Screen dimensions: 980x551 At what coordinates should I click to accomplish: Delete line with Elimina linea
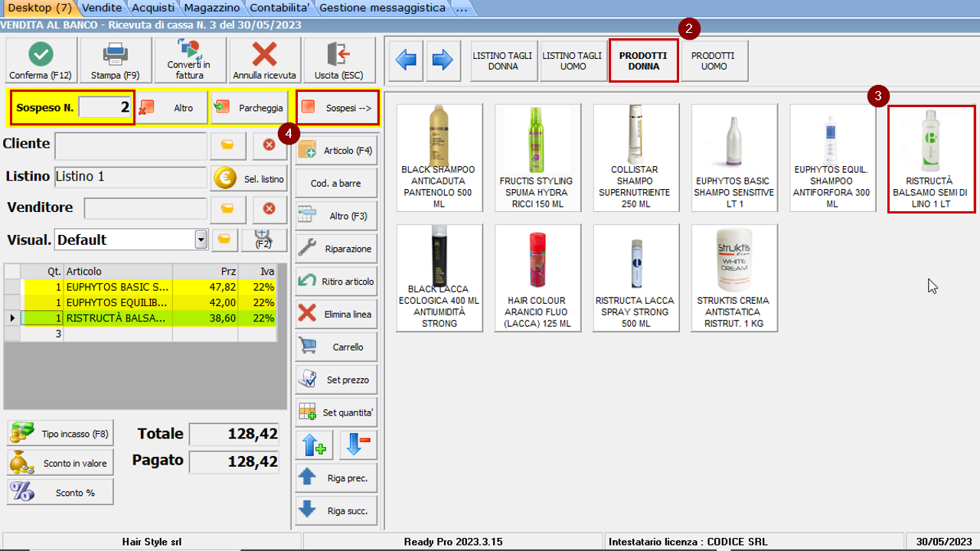tap(336, 314)
